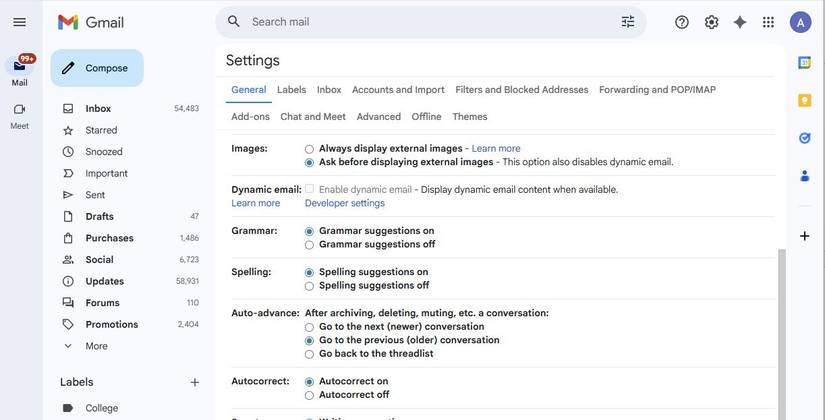Click the search magnifier icon
The width and height of the screenshot is (825, 420).
[x=234, y=22]
